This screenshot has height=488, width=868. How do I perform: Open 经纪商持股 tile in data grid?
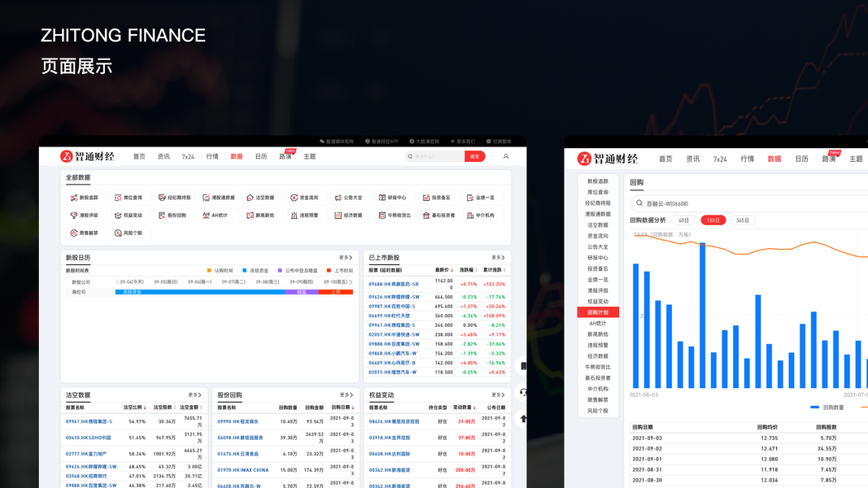(x=175, y=198)
